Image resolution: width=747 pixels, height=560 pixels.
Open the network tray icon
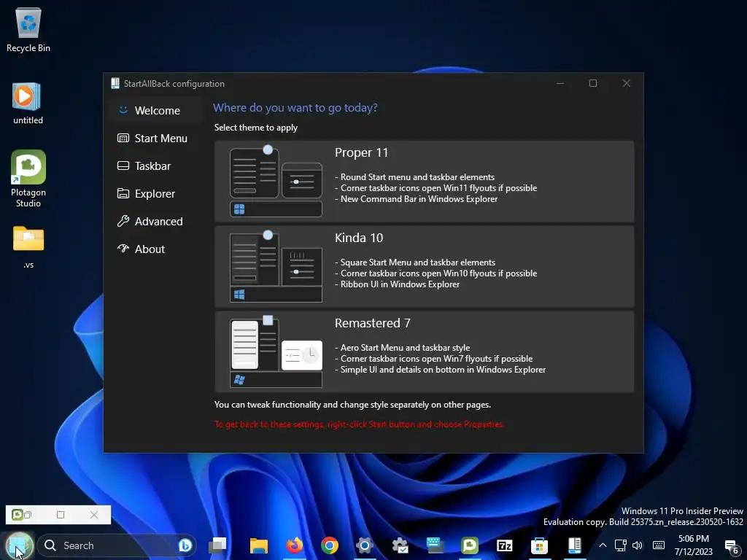coord(620,545)
